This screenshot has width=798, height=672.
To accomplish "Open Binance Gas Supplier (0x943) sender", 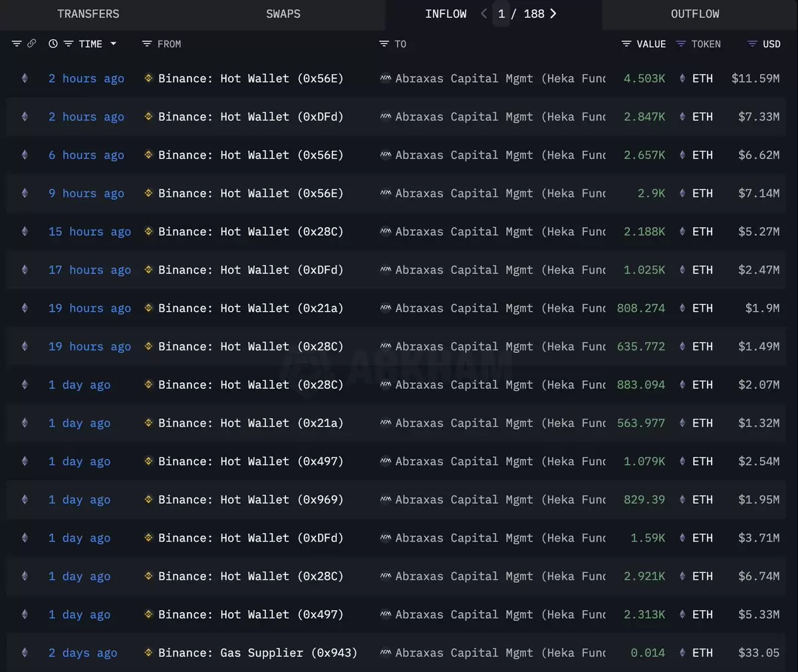I will (x=258, y=653).
